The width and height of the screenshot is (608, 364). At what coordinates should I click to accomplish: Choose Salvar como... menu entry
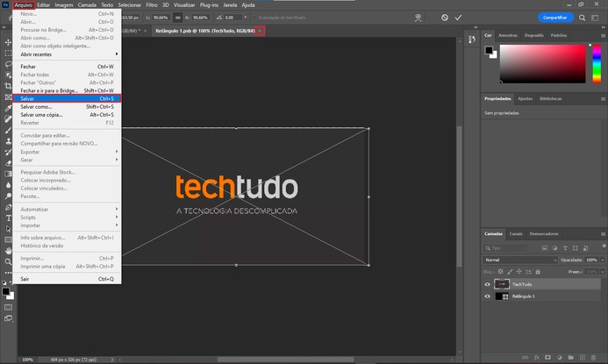click(x=67, y=107)
